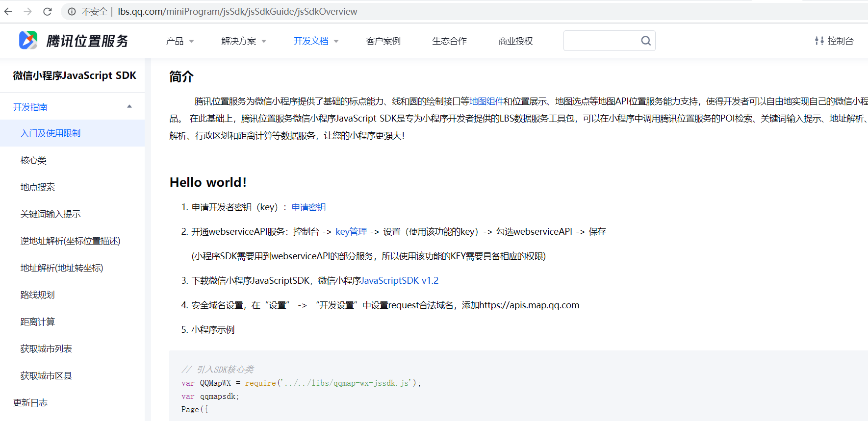Open the 控制台 link
Viewport: 868px width, 421px height.
[x=841, y=41]
